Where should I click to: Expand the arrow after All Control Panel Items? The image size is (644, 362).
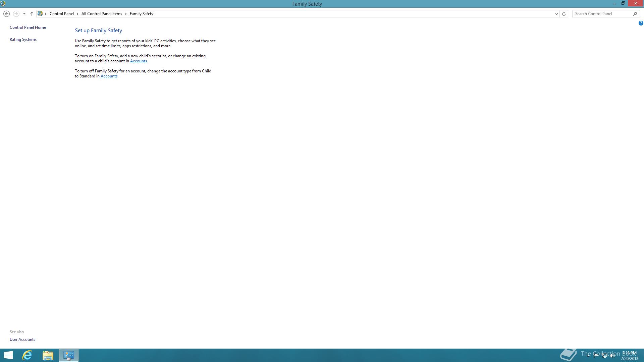pos(126,14)
